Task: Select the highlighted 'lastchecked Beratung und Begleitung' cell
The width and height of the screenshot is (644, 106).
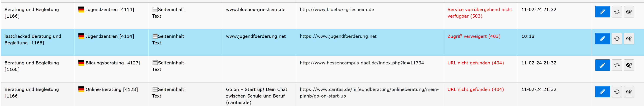Action: coord(33,40)
